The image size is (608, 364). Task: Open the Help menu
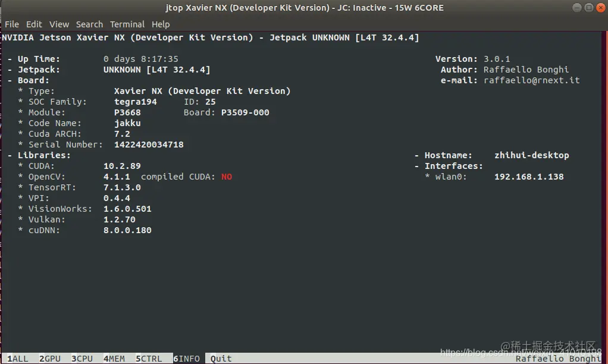(x=161, y=24)
